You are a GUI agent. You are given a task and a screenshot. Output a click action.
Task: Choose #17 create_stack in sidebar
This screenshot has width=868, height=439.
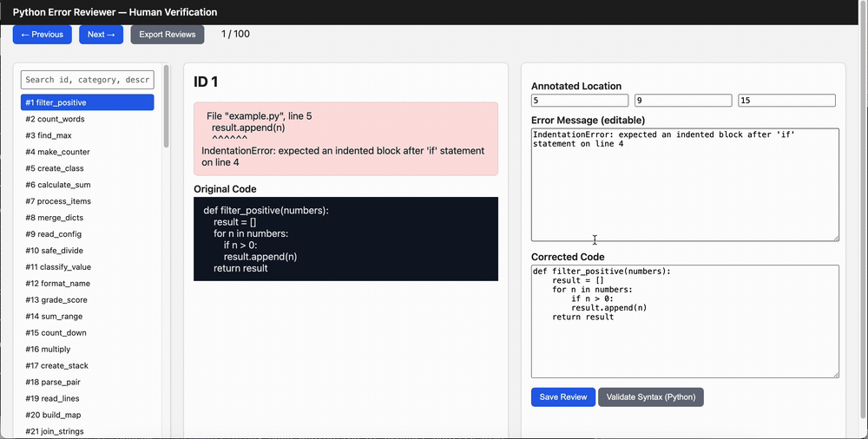click(x=88, y=365)
